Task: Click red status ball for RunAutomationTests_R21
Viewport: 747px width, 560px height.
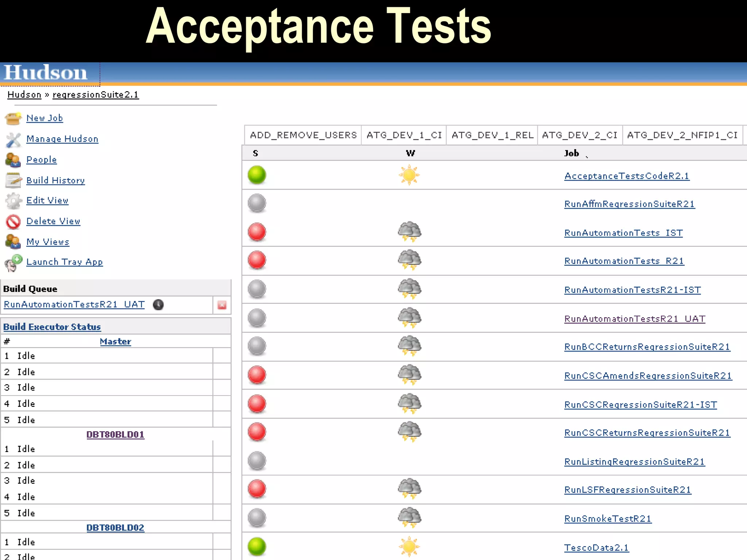Action: pos(257,260)
